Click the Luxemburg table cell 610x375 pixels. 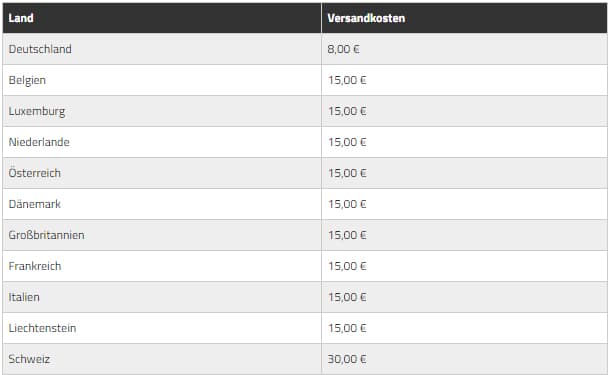(x=162, y=111)
